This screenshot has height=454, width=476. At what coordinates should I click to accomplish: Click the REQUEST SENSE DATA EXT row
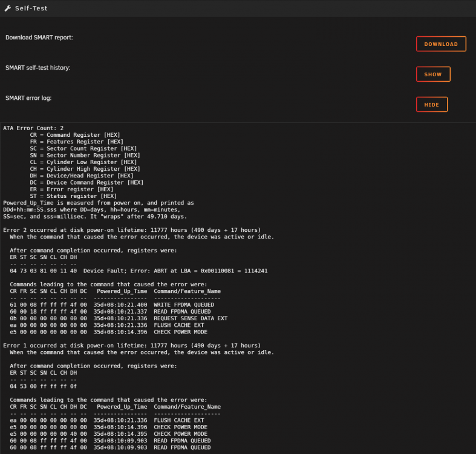point(119,318)
